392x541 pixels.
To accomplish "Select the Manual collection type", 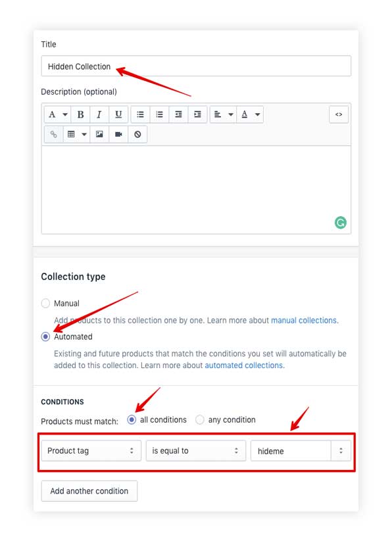I will click(45, 303).
